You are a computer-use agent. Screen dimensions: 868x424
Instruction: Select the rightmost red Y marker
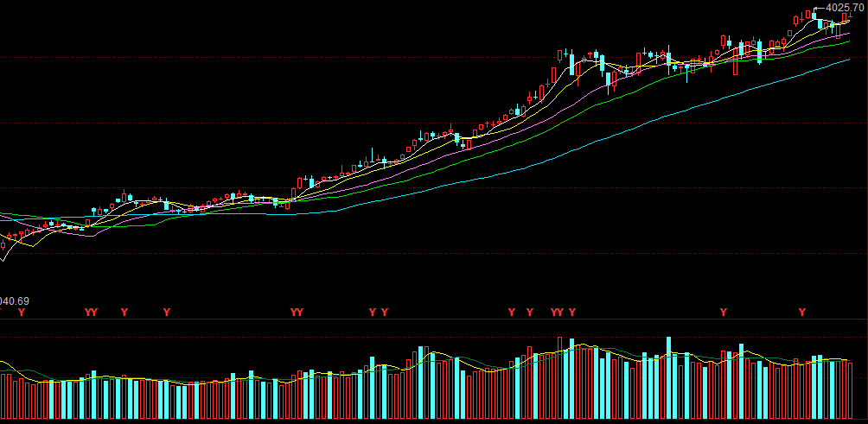[801, 312]
